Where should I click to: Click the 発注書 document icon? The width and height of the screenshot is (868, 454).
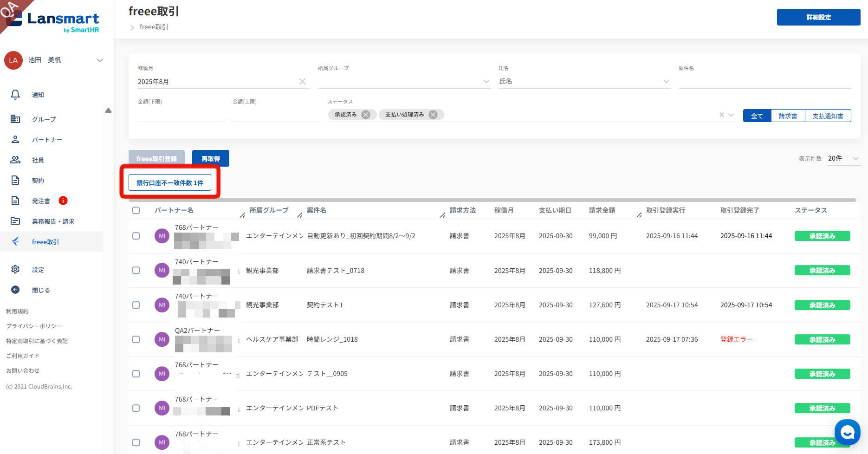point(15,201)
